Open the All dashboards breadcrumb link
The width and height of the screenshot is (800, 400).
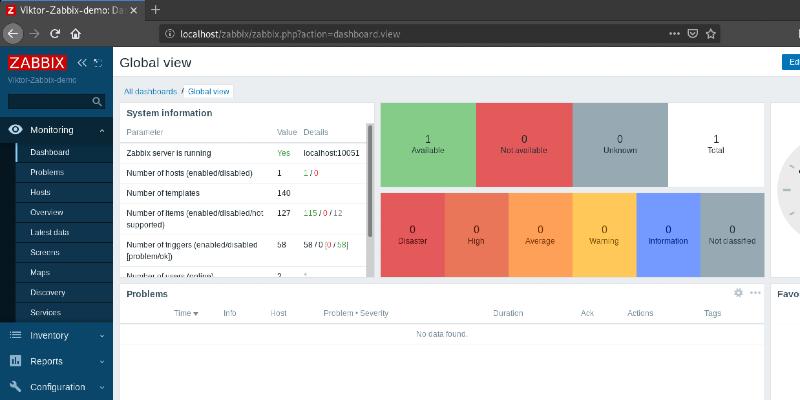150,91
